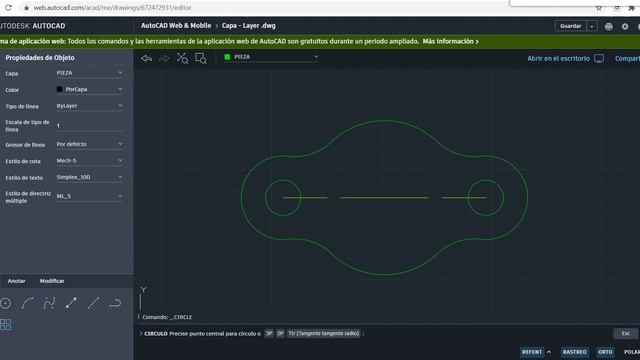Open the PIEZA layer dropdown in toolbar
Screen dimensions: 640x360
tap(271, 57)
